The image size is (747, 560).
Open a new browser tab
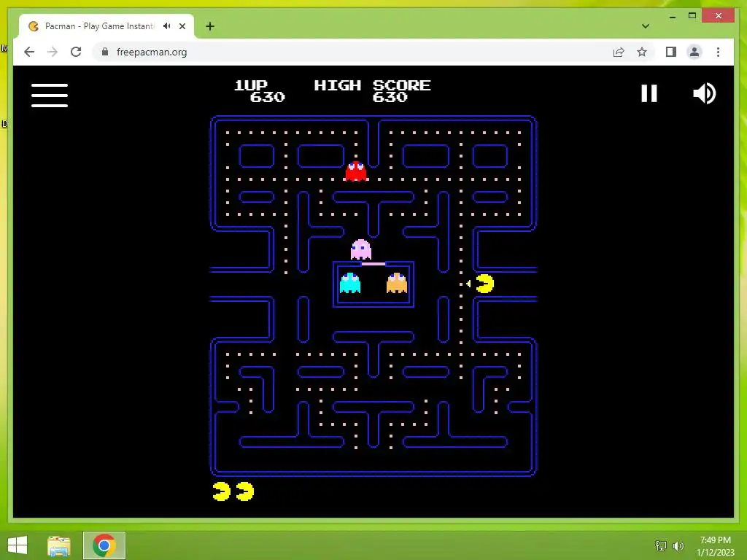tap(210, 26)
